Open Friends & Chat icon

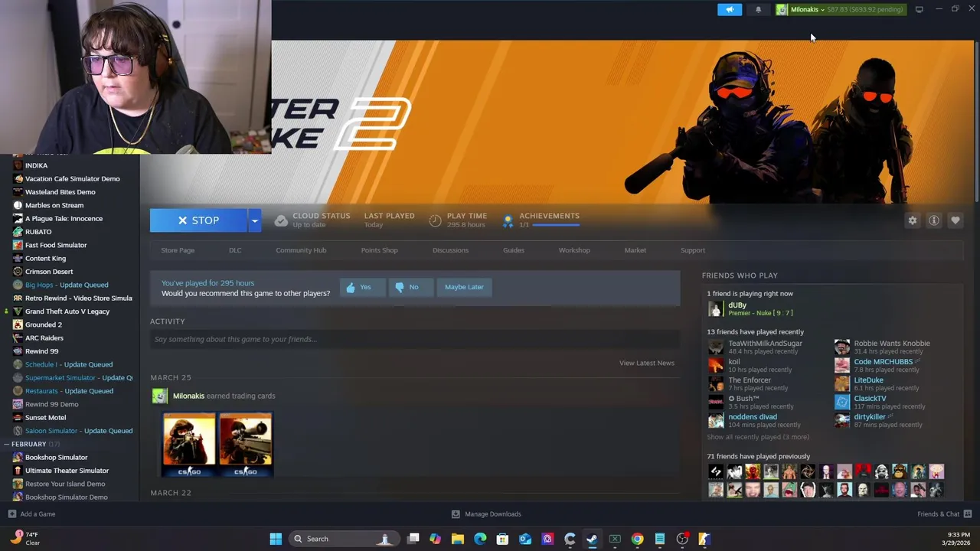pos(968,514)
